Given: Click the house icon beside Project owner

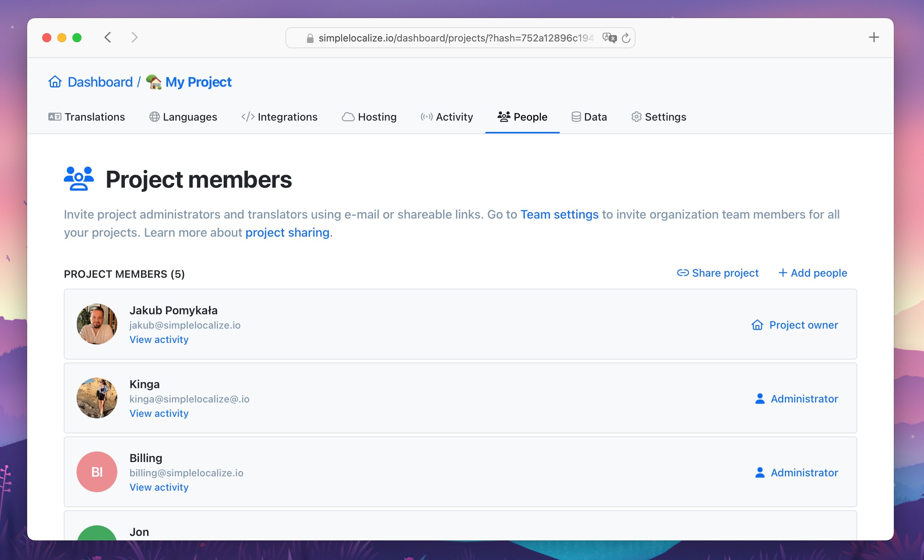Looking at the screenshot, I should (757, 325).
